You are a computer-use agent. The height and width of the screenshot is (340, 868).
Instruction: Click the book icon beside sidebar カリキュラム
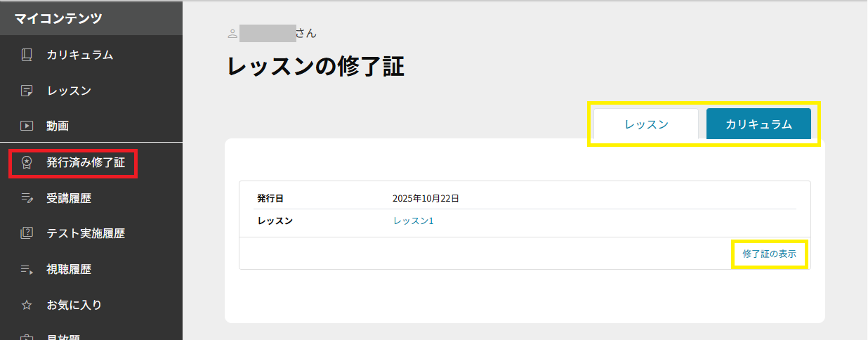pyautogui.click(x=27, y=55)
